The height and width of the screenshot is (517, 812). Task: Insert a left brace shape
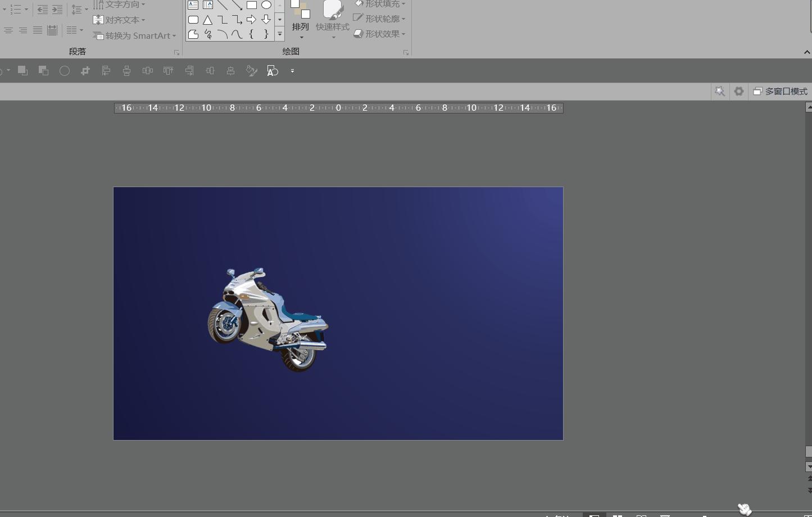(x=251, y=34)
